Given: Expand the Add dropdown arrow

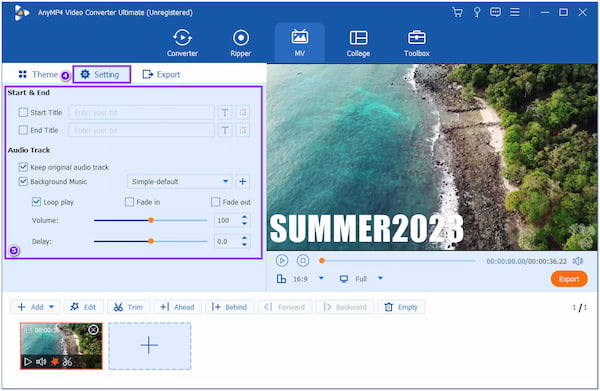Looking at the screenshot, I should 51,307.
